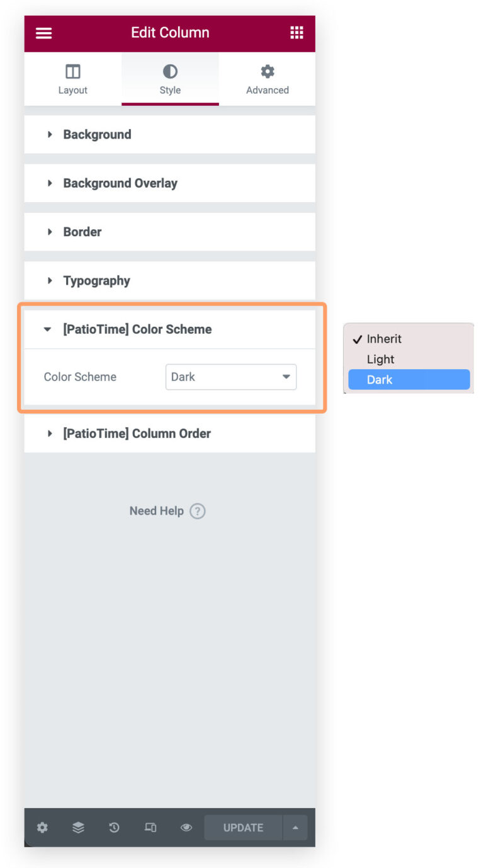
Task: Expand the [PatioTime] Column Order section
Action: pyautogui.click(x=136, y=433)
